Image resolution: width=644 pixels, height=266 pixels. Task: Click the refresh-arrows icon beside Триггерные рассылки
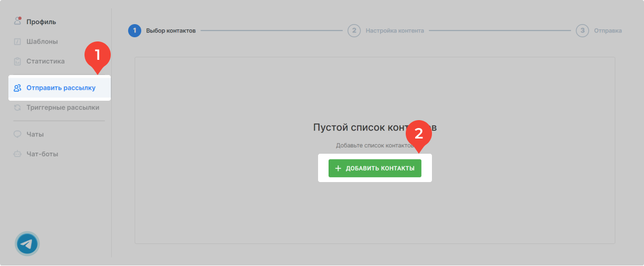point(17,108)
